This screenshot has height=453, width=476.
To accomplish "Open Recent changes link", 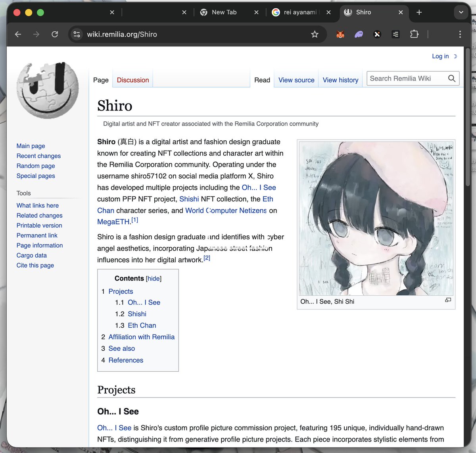I will coord(38,156).
